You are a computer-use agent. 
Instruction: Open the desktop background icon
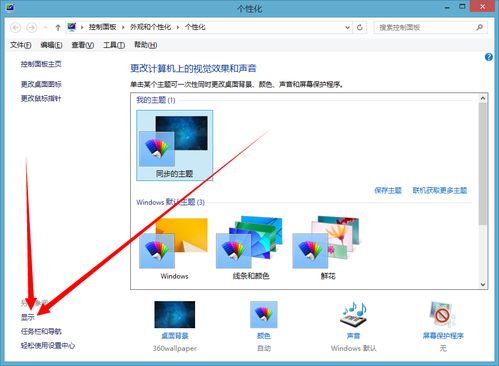[175, 314]
